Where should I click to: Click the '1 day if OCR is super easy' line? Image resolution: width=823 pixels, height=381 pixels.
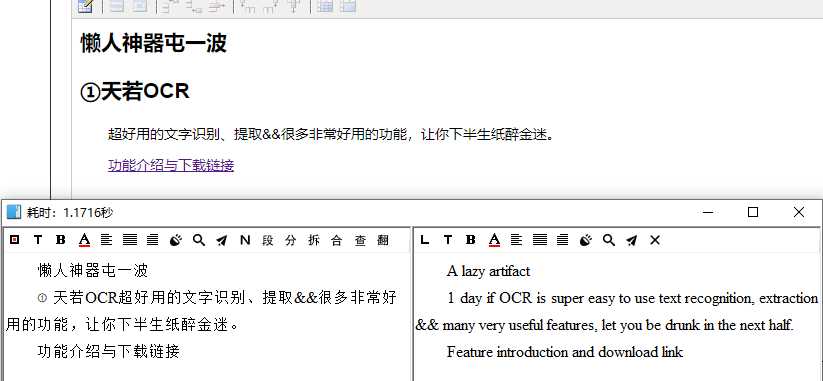[632, 299]
